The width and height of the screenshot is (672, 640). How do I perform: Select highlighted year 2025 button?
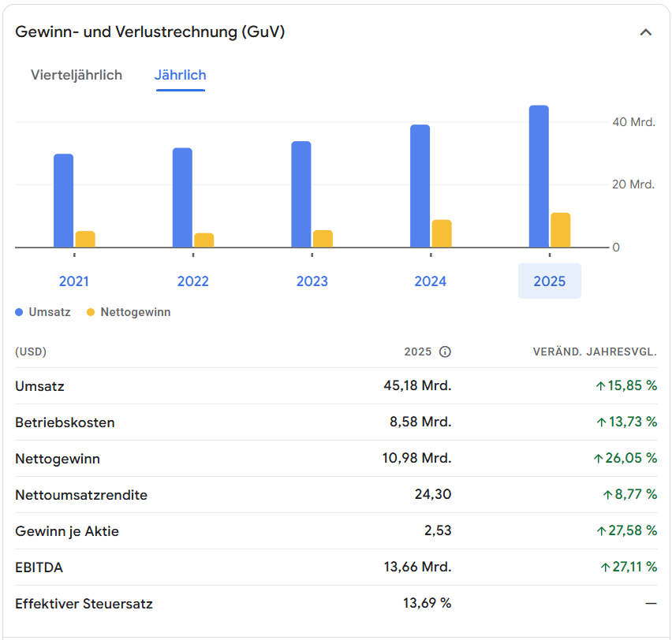[x=550, y=281]
